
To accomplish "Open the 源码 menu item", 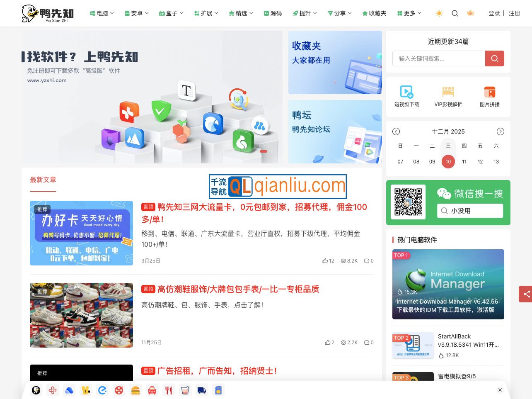I will (273, 13).
